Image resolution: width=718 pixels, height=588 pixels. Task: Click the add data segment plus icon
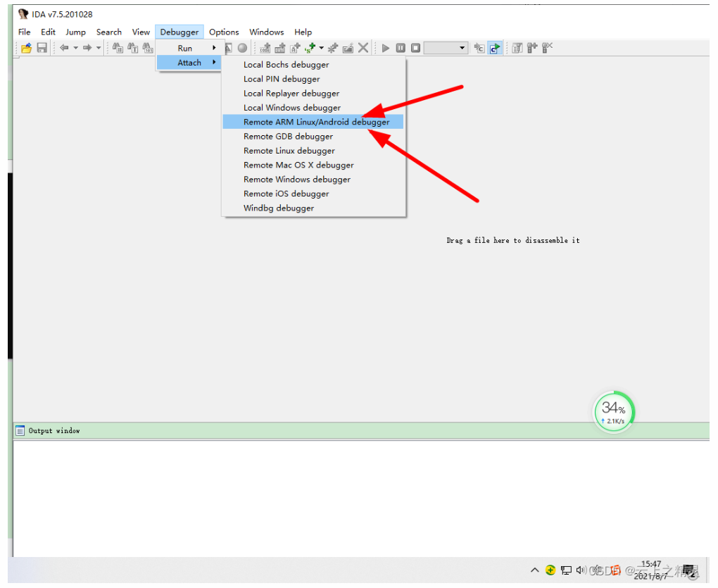click(279, 48)
